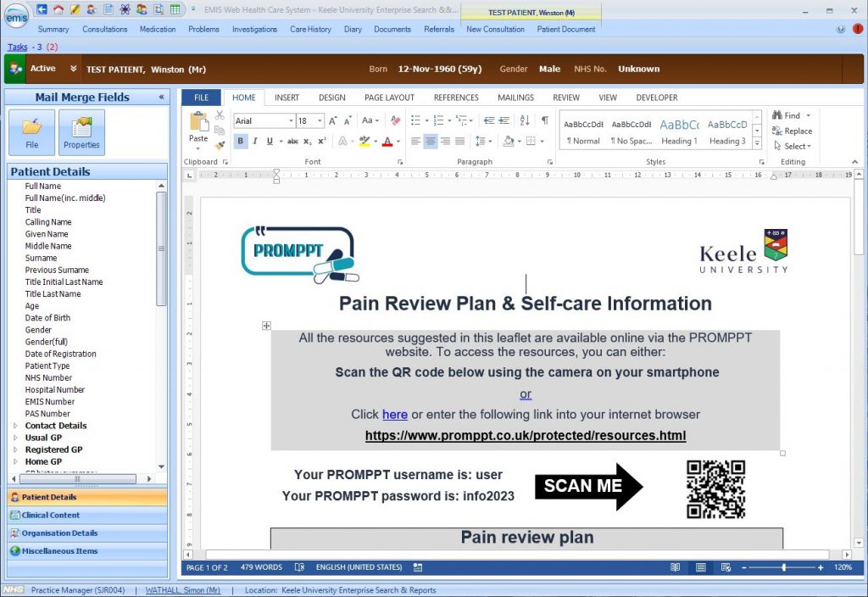Select the NHS Number merge field
Viewport: 868px width, 597px height.
(x=48, y=377)
